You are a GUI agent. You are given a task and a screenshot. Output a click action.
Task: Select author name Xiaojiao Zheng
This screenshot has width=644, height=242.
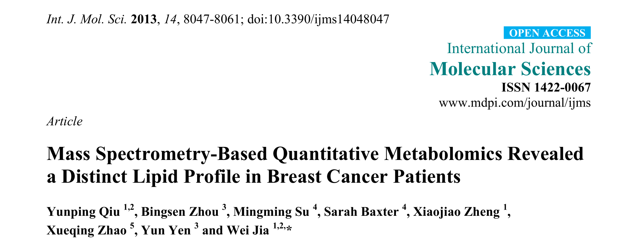pos(456,212)
